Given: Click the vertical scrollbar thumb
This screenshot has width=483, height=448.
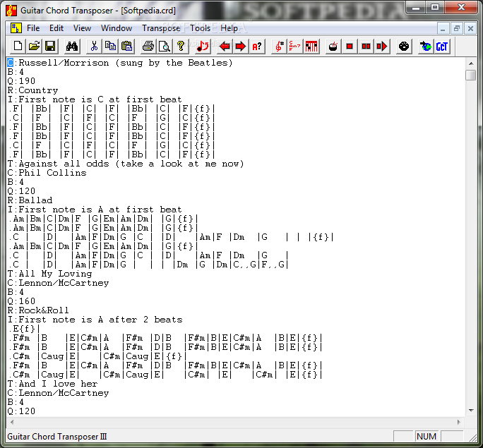Looking at the screenshot, I should coord(471,75).
